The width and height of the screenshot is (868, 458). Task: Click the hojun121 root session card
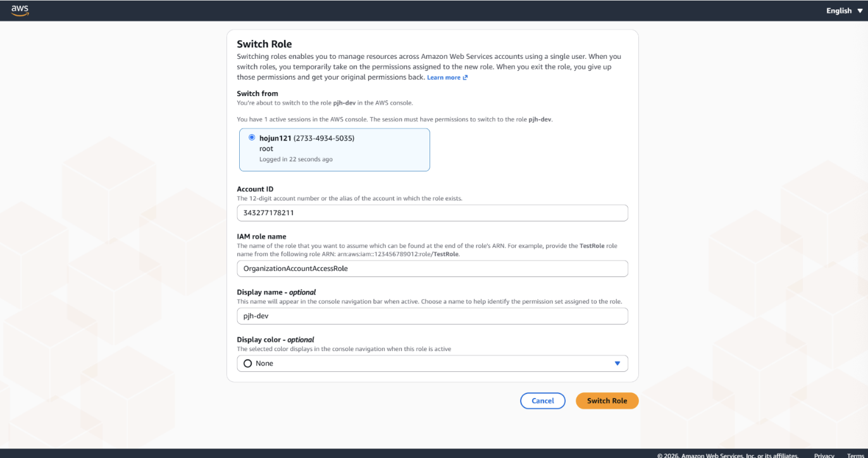[335, 150]
